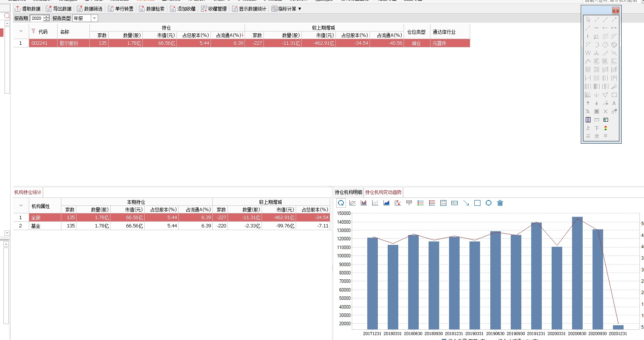The image size is (644, 340).
Task: Select the 基金 row in the institution table
Action: pyautogui.click(x=172, y=226)
